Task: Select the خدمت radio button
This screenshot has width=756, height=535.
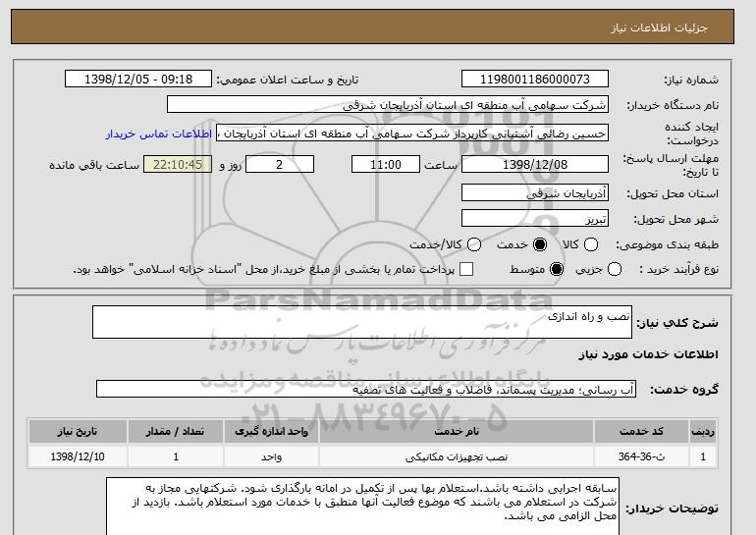Action: pos(540,244)
